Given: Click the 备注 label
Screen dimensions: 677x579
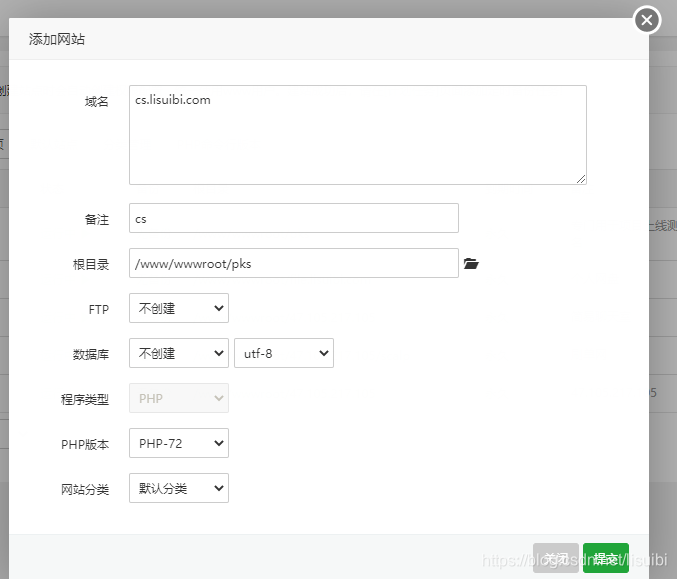Looking at the screenshot, I should point(97,219).
